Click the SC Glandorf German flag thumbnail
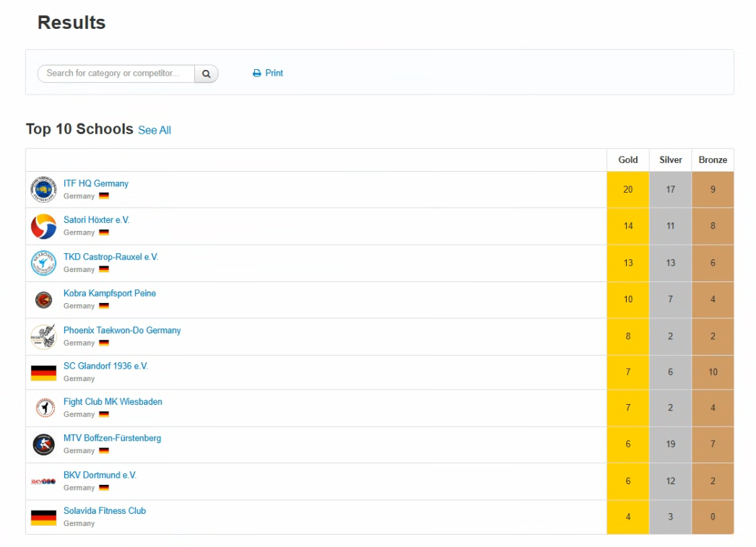This screenshot has height=547, width=756. tap(43, 373)
